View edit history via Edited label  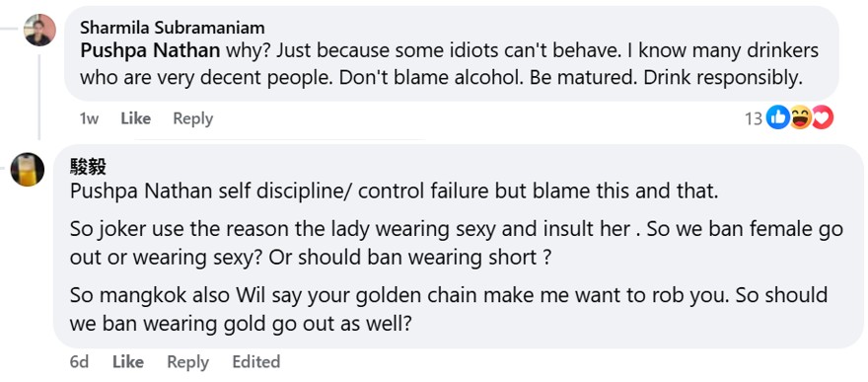click(x=256, y=362)
